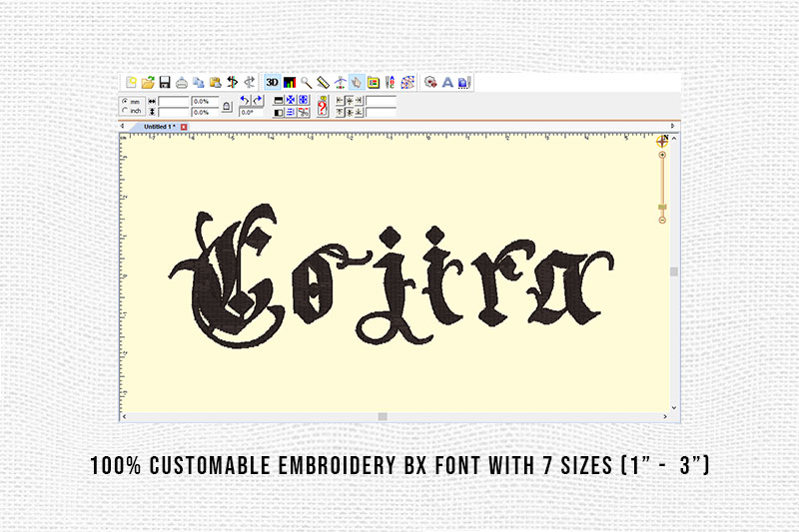Screen dimensions: 799x532
Task: Paste using the clipboard icon
Action: (x=215, y=82)
